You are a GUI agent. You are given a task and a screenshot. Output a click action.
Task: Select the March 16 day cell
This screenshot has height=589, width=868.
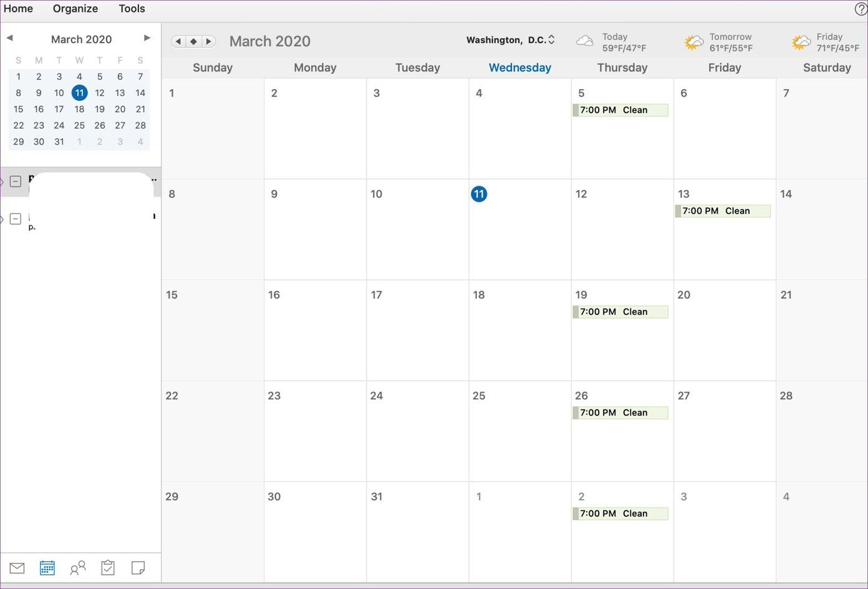(x=316, y=330)
